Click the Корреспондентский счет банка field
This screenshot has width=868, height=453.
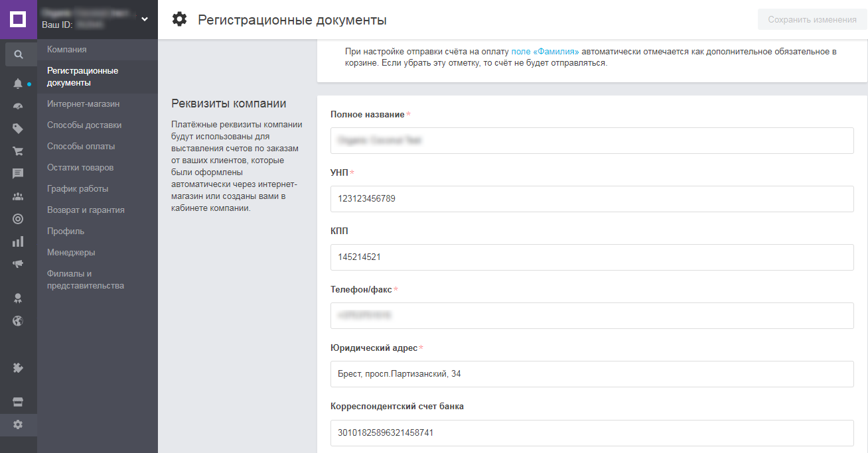pyautogui.click(x=591, y=433)
